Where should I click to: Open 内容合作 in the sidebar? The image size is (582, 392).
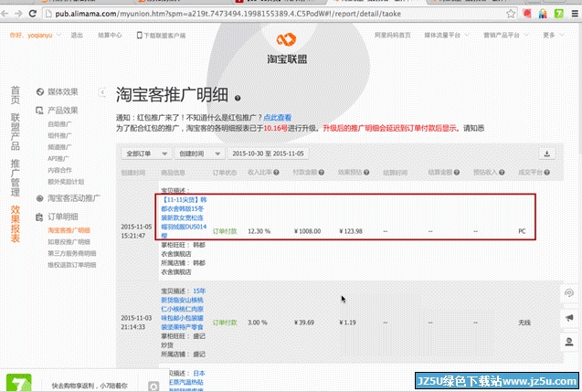[59, 170]
